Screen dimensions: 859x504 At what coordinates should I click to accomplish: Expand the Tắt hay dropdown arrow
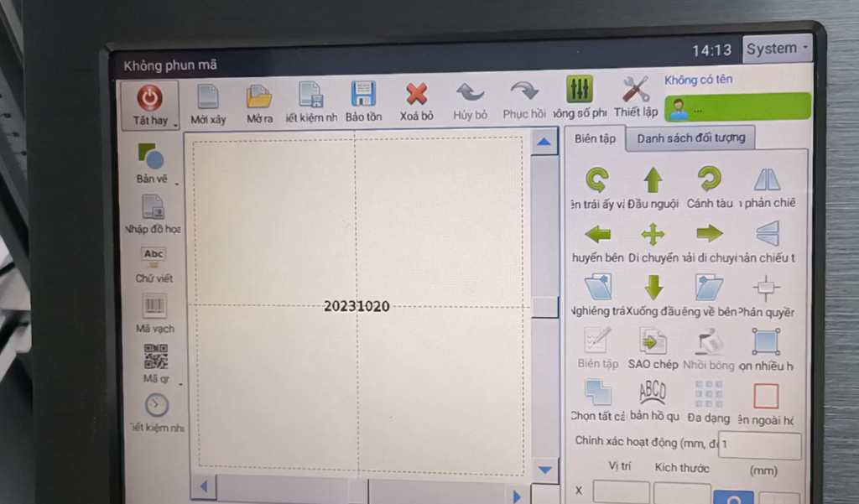[176, 125]
